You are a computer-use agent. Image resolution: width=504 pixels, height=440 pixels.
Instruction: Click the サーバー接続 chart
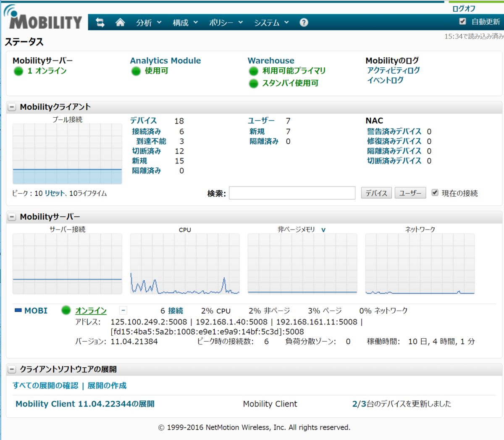(x=67, y=264)
